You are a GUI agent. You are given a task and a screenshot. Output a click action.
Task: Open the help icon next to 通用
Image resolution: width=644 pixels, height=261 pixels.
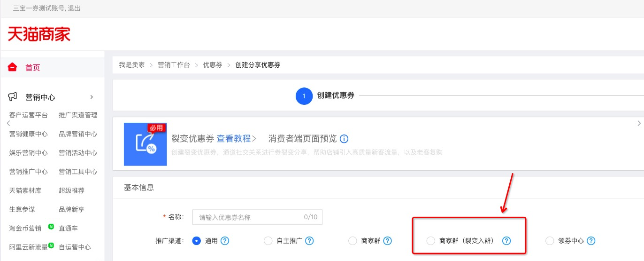tap(225, 241)
